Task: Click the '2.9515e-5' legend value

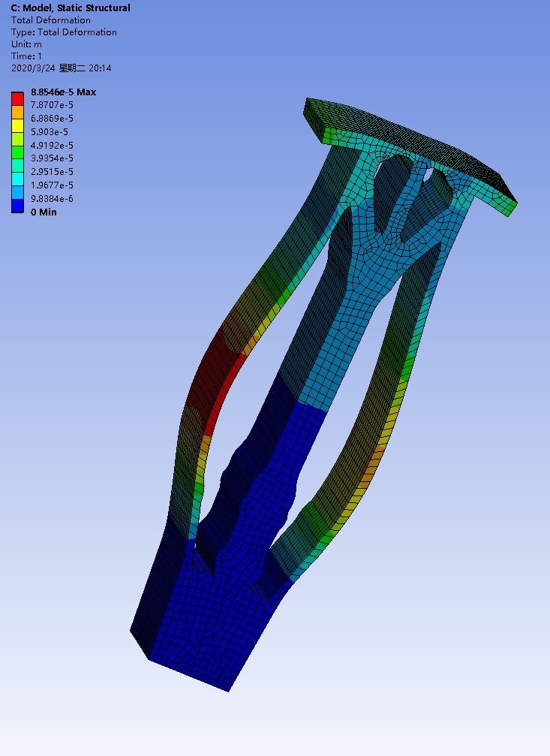Action: [52, 172]
